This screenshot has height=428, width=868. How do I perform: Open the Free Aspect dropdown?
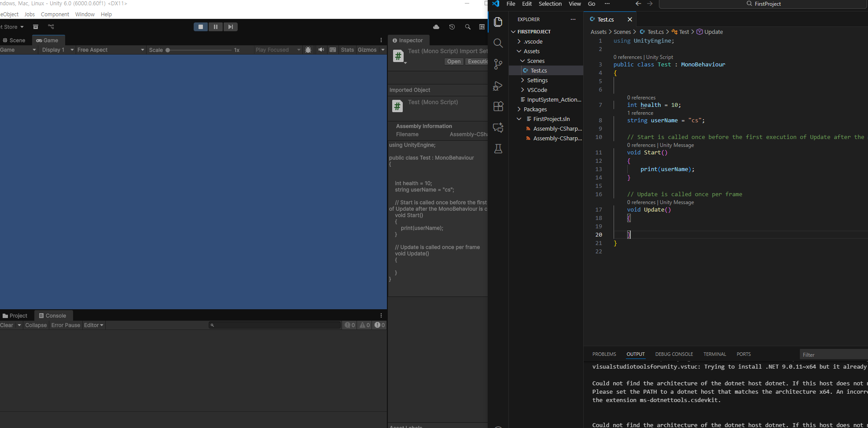click(110, 50)
